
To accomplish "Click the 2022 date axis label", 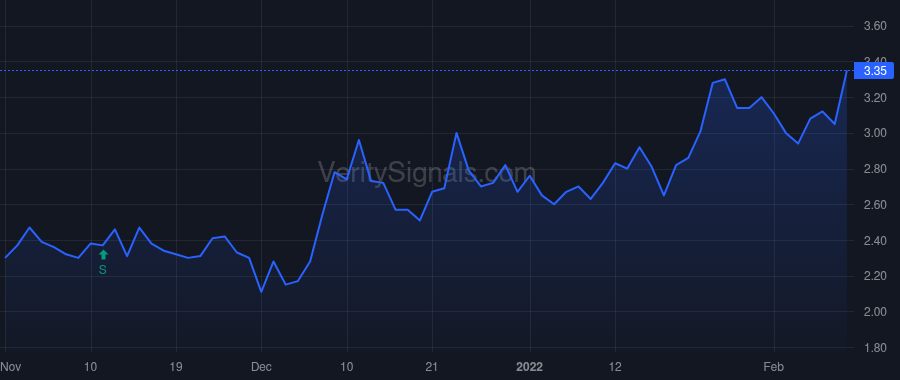I will click(x=530, y=367).
